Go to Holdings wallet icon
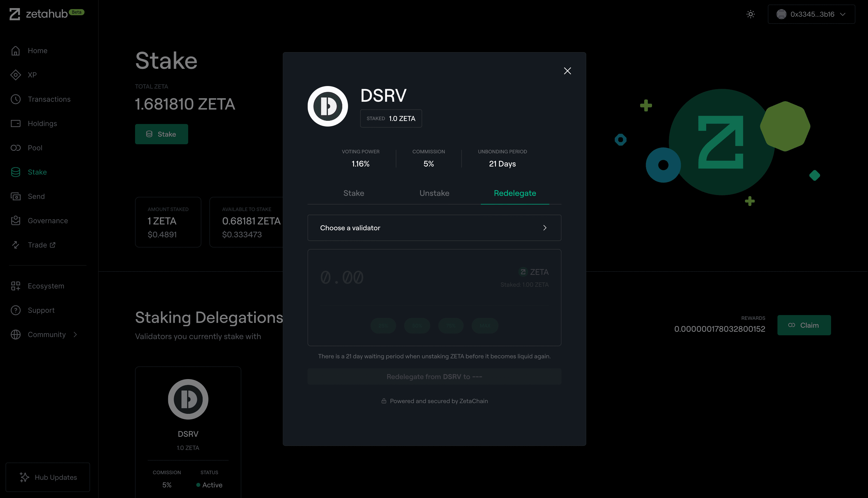 (15, 123)
